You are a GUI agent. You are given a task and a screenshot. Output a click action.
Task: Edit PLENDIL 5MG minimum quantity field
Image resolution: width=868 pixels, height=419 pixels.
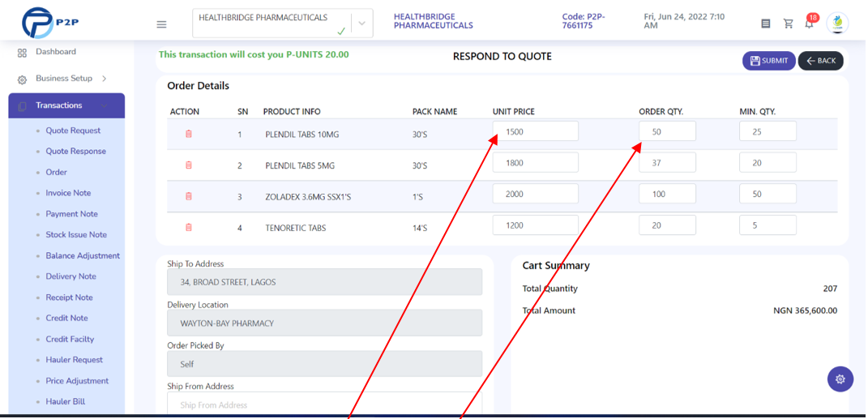click(x=768, y=162)
